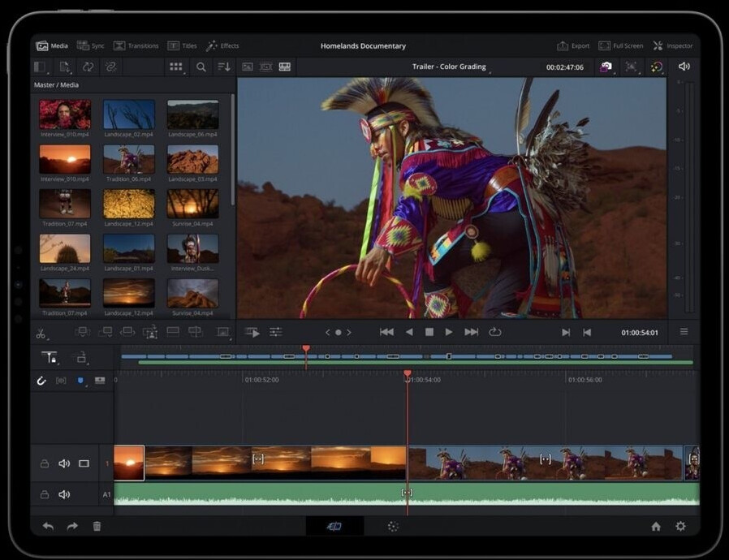Enable loop playback
Screen dimensions: 729x560
tap(494, 332)
